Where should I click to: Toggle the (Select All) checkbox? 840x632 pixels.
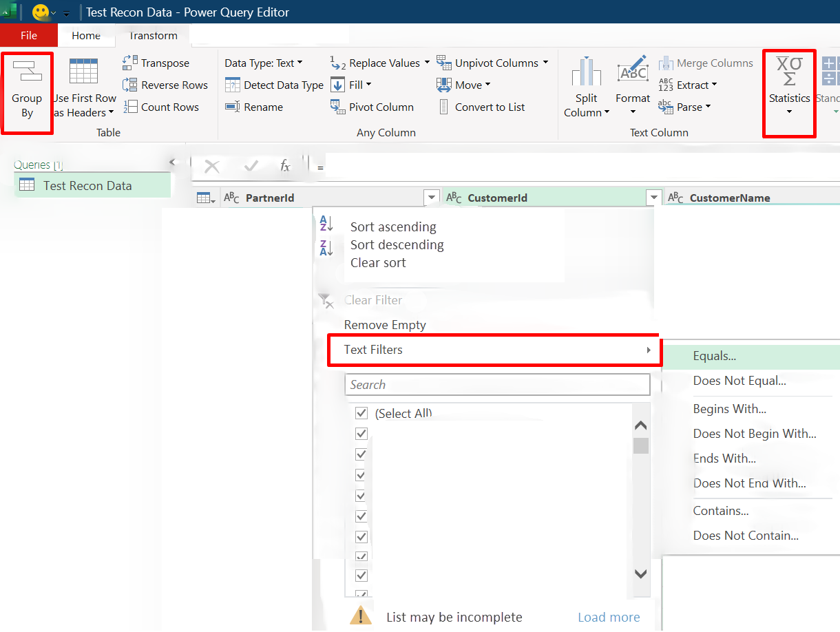pyautogui.click(x=361, y=413)
